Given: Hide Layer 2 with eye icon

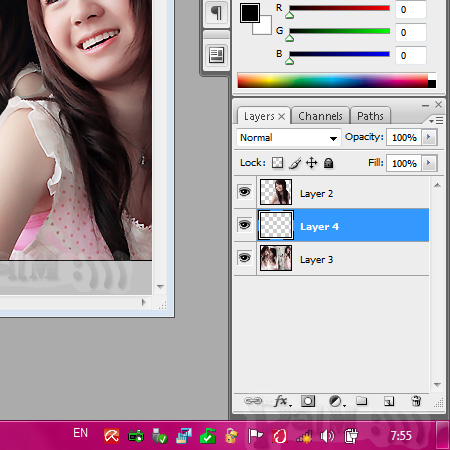Looking at the screenshot, I should [x=245, y=192].
